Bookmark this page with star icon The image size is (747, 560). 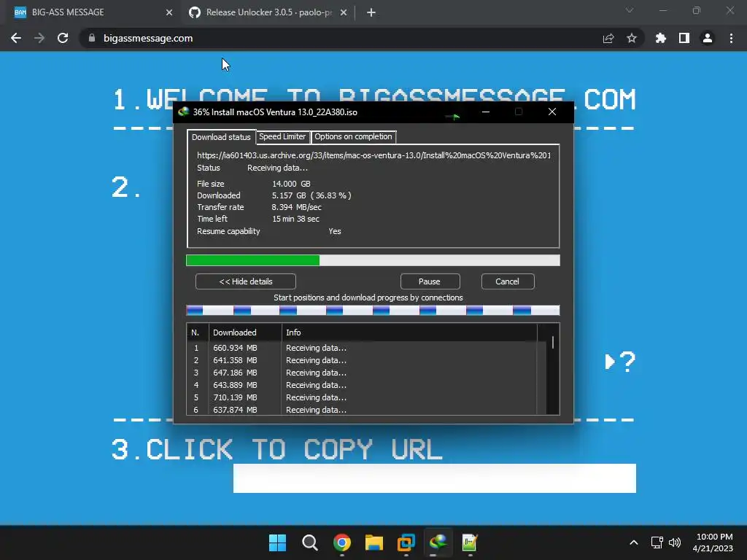point(632,38)
